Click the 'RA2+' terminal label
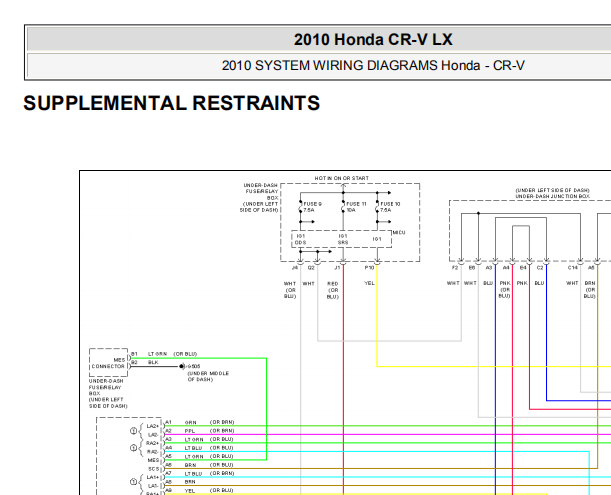 (152, 443)
